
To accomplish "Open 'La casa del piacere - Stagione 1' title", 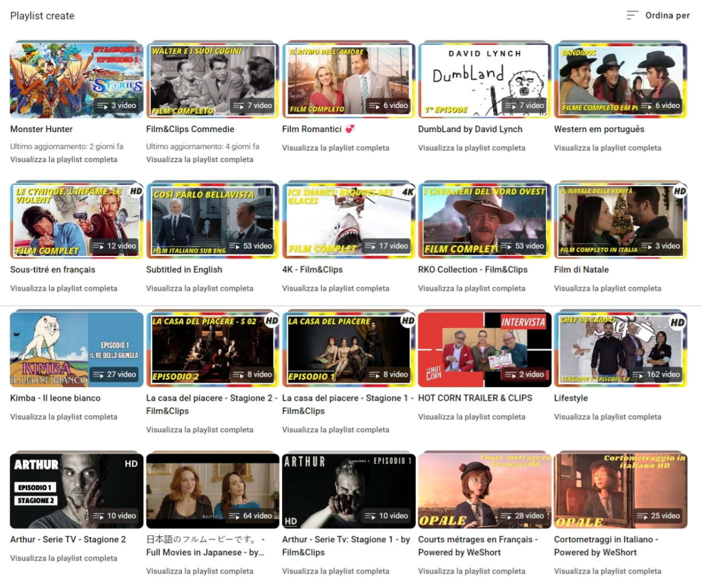I will pos(348,405).
